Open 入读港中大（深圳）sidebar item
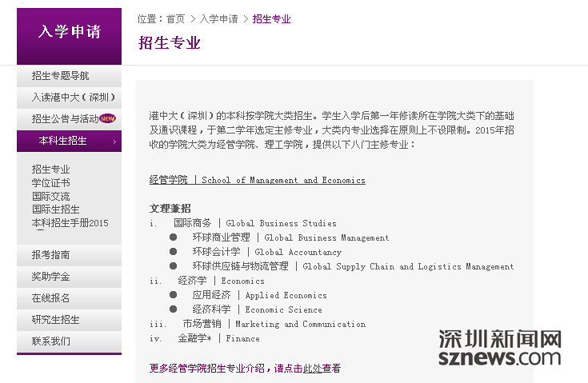Screen dimensions: 588x383 pyautogui.click(x=74, y=98)
